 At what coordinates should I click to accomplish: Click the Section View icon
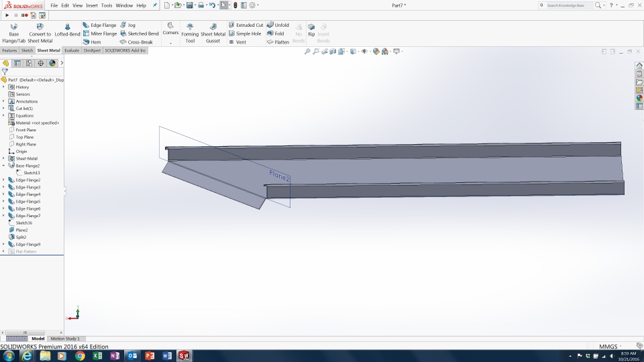(333, 52)
